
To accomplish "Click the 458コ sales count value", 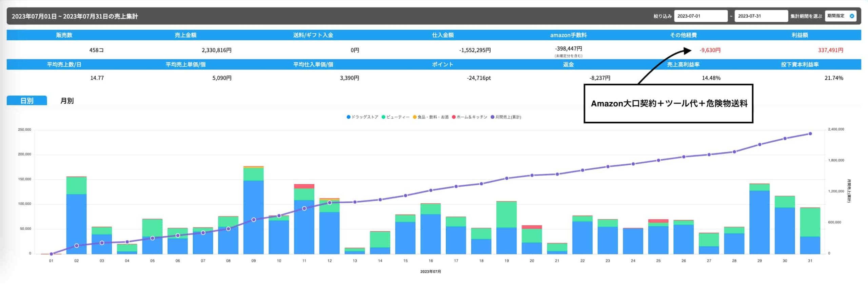I will (96, 50).
